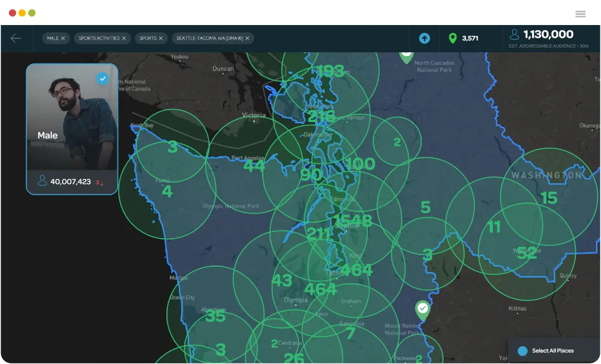The width and height of the screenshot is (601, 364).
Task: Select the 15 cluster near the WASHINGTON label
Action: (x=549, y=198)
